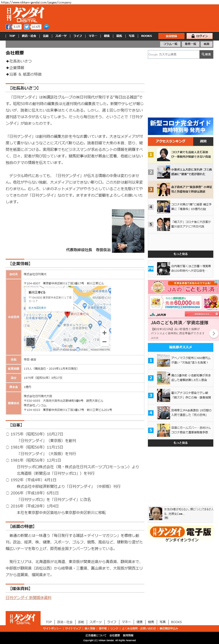
Task: Click the 検索 search button
Action: [x=206, y=54]
